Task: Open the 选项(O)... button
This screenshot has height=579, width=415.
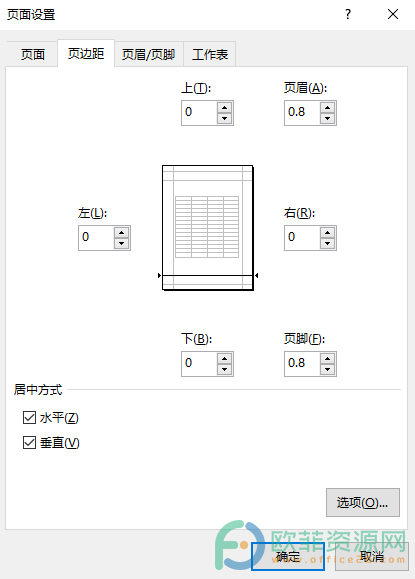Action: tap(363, 503)
